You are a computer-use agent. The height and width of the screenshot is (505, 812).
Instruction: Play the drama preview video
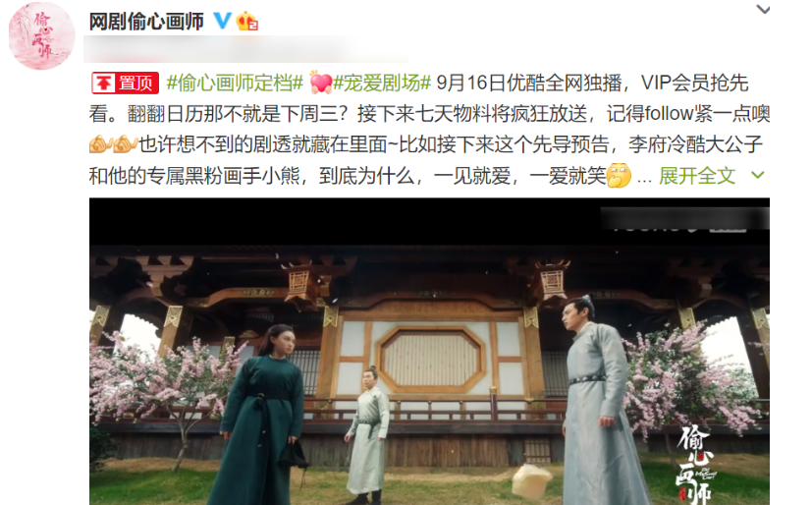pyautogui.click(x=429, y=351)
